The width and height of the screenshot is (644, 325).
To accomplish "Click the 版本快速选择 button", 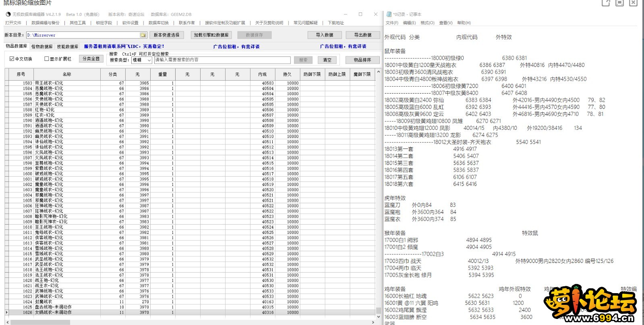I will 166,35.
